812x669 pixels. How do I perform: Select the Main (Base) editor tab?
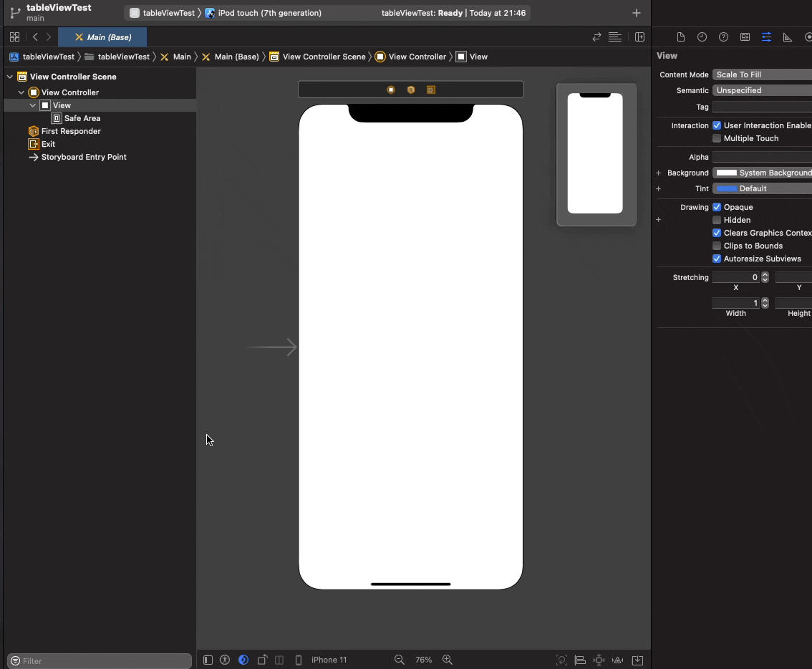[102, 37]
